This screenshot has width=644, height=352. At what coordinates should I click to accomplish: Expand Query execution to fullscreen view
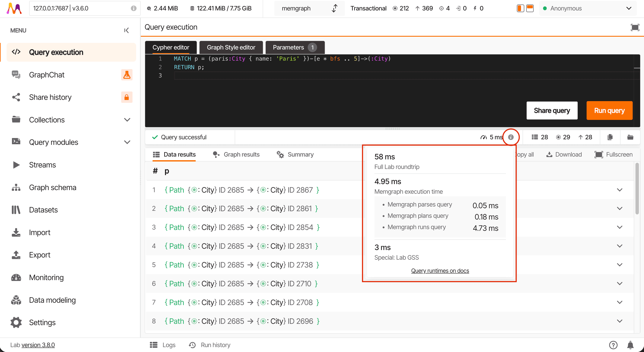[635, 27]
